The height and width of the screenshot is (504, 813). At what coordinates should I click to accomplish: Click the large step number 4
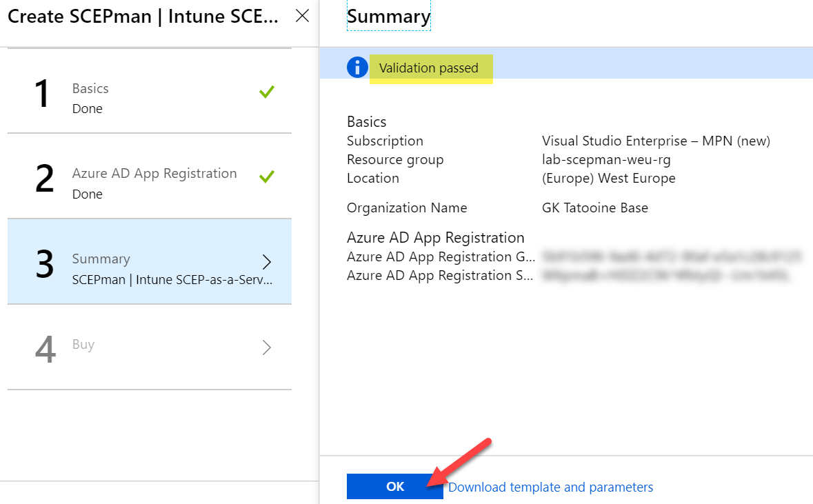point(45,350)
